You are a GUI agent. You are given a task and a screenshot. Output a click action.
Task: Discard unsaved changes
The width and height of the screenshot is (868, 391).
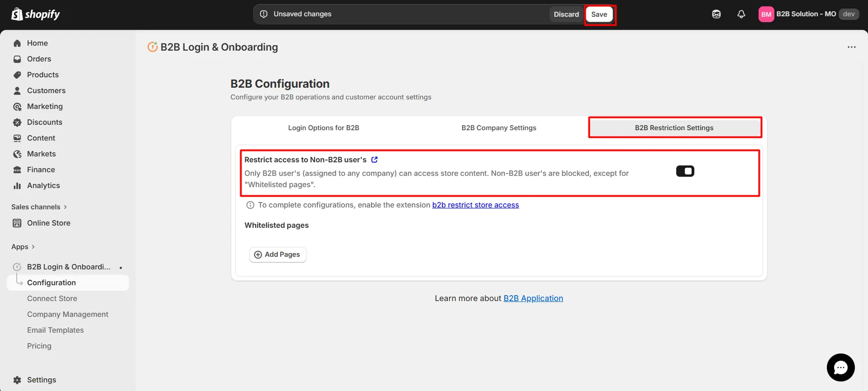tap(566, 14)
